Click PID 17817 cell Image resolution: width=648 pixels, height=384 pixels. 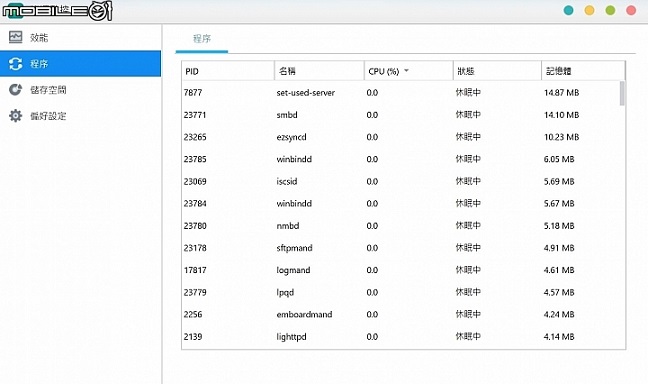tap(195, 270)
